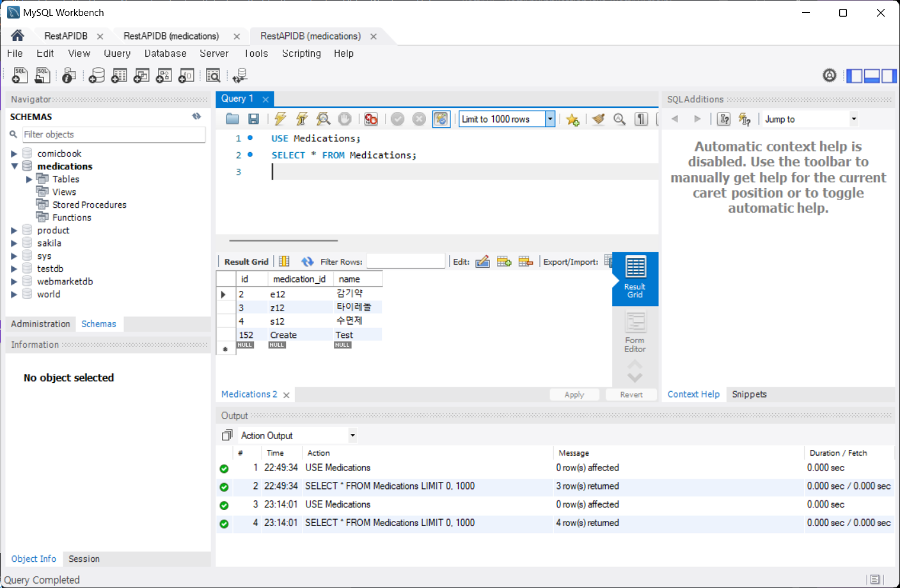
Task: Toggle automatic context help
Action: pos(745,119)
